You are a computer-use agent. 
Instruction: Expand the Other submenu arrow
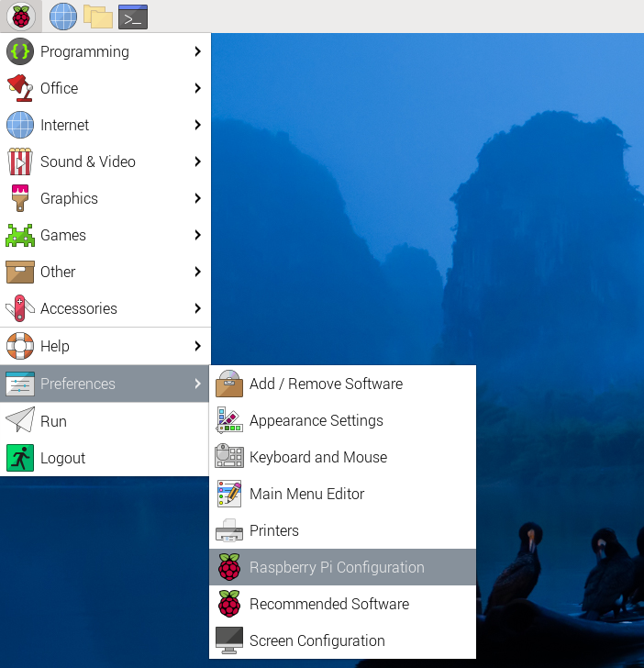[197, 272]
